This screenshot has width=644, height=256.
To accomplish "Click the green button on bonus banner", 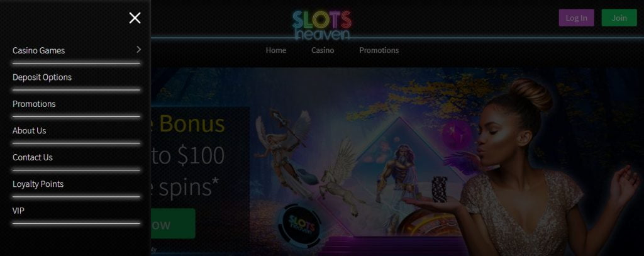I will [173, 223].
